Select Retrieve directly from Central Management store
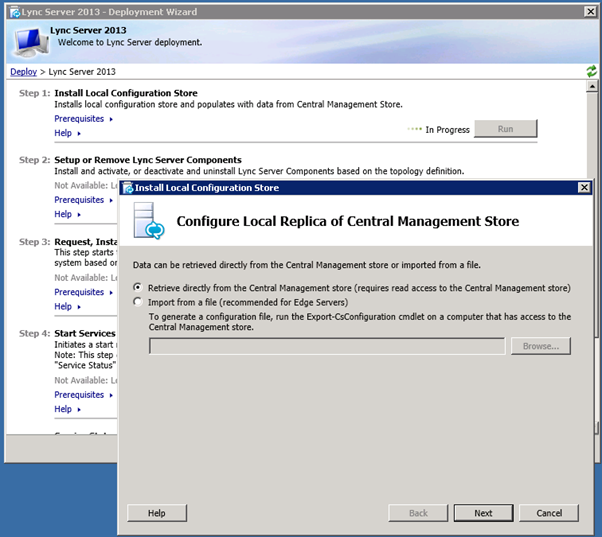This screenshot has width=602, height=537. click(x=138, y=287)
